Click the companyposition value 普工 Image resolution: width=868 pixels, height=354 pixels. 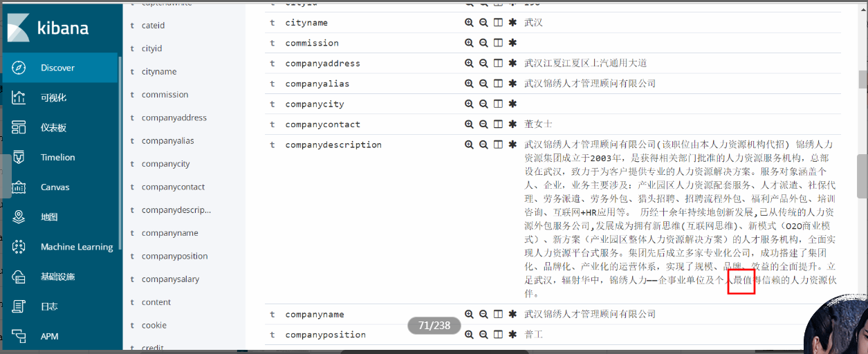click(x=533, y=335)
